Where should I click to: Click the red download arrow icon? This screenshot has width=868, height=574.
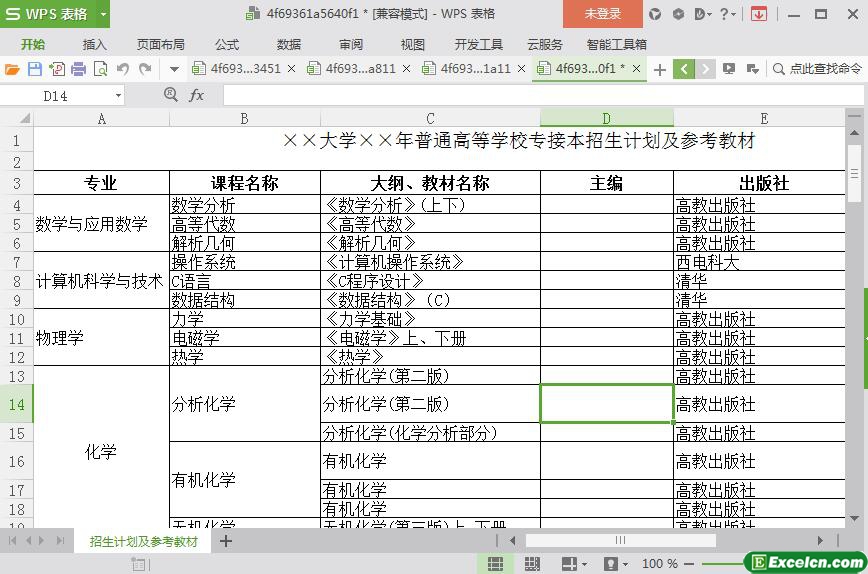coord(759,14)
